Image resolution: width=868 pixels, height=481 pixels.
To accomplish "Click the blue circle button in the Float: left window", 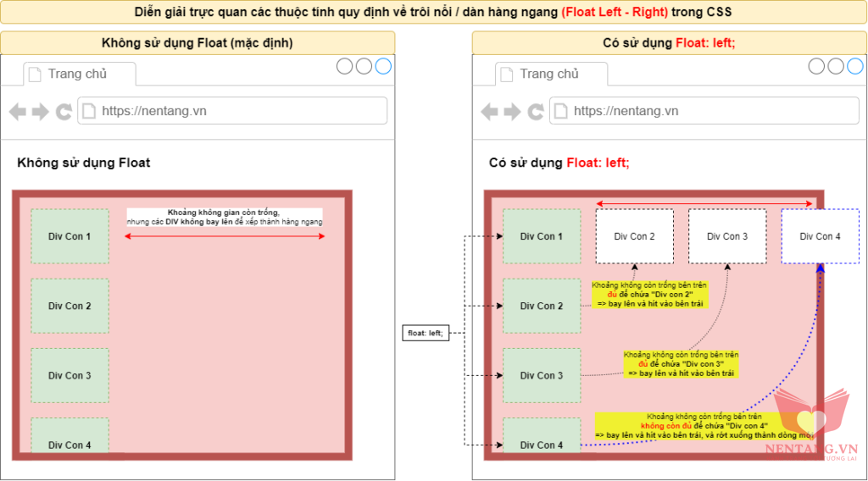I will [x=854, y=66].
